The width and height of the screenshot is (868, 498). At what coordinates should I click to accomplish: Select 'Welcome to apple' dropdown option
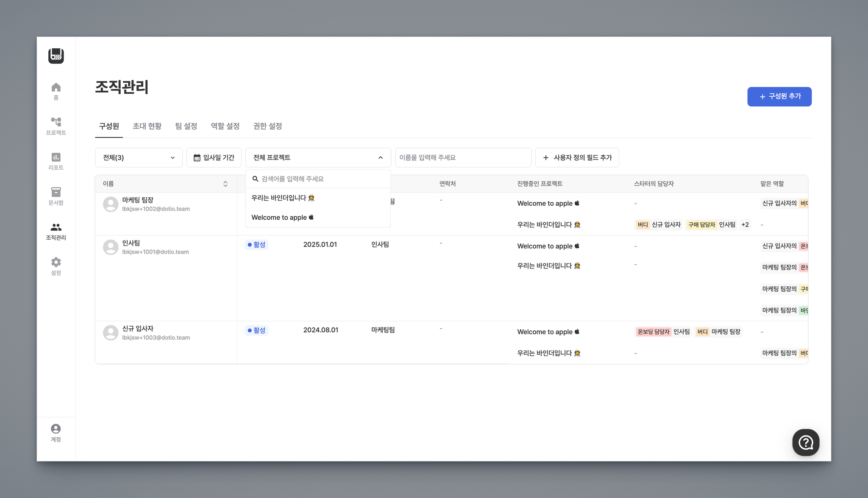click(x=283, y=218)
